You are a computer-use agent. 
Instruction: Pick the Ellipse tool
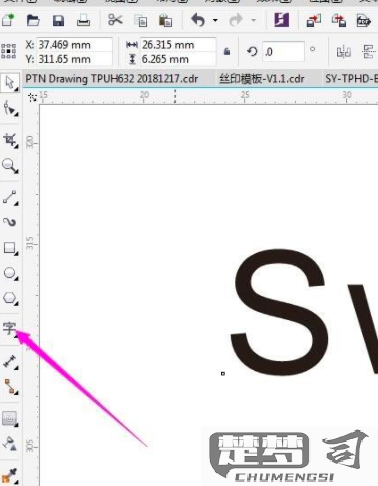coord(10,274)
